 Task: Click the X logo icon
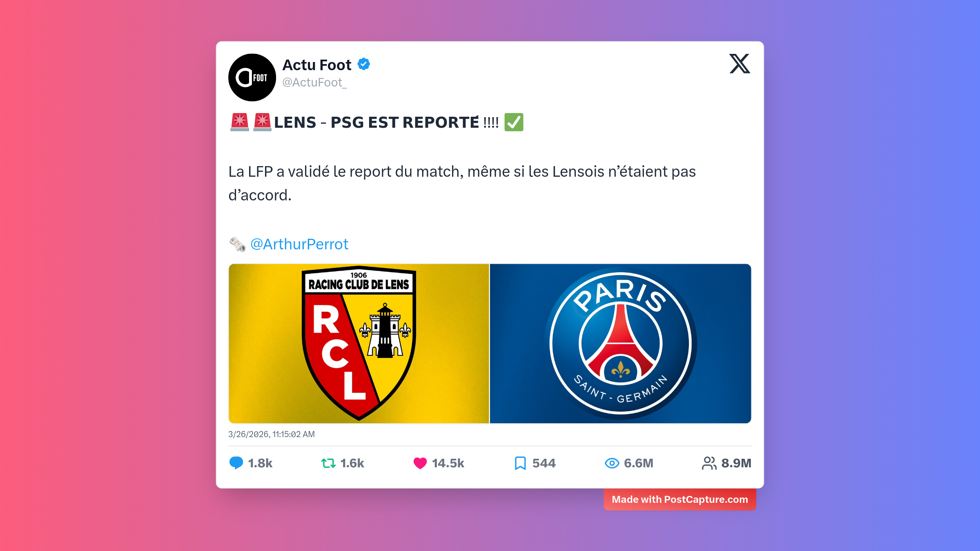pos(739,64)
